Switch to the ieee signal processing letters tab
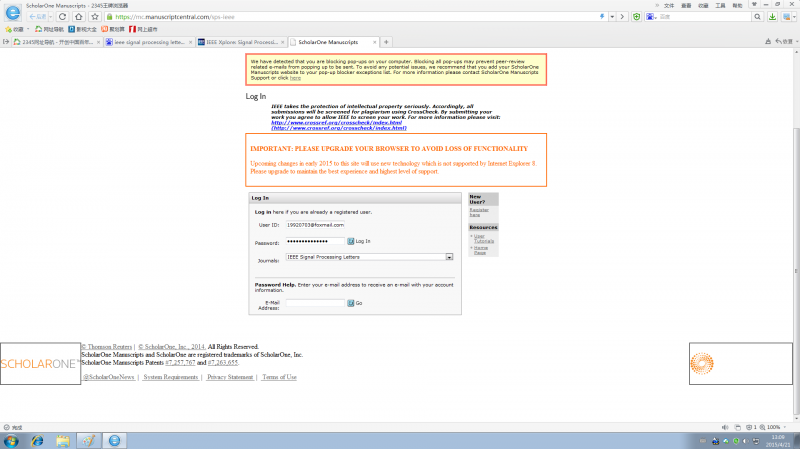The width and height of the screenshot is (800, 449). coord(148,42)
